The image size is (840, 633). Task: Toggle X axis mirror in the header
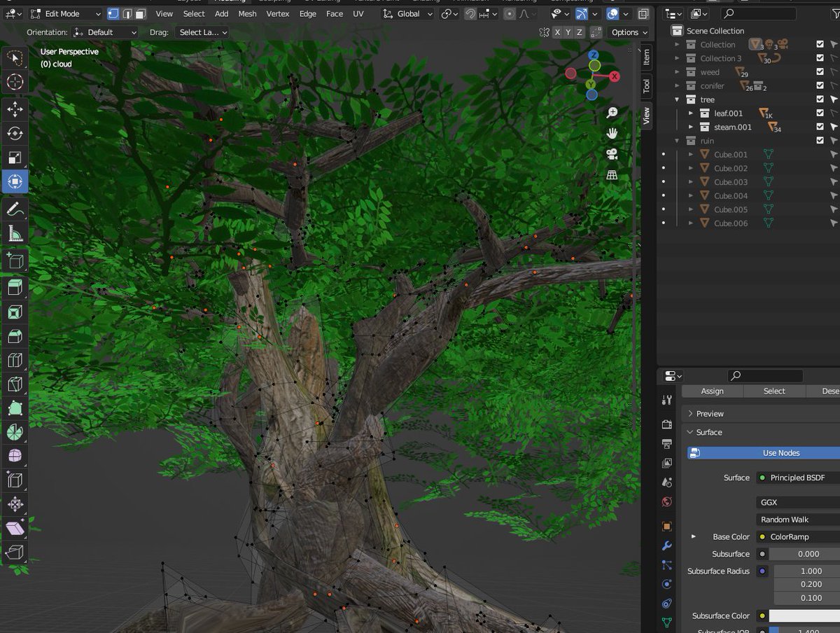557,32
